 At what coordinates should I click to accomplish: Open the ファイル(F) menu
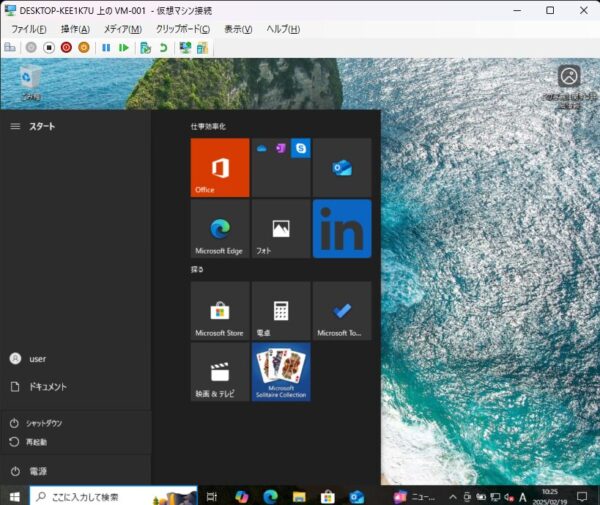click(29, 29)
